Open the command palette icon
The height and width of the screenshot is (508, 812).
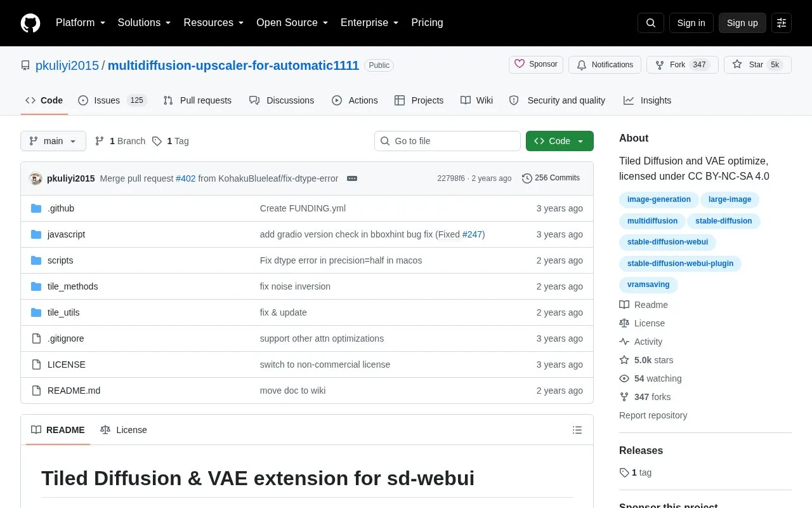tap(782, 23)
